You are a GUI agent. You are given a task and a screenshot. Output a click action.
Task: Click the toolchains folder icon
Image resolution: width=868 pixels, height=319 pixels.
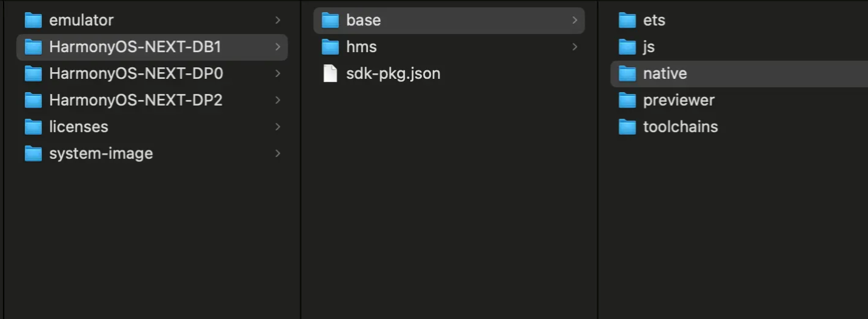click(x=627, y=127)
